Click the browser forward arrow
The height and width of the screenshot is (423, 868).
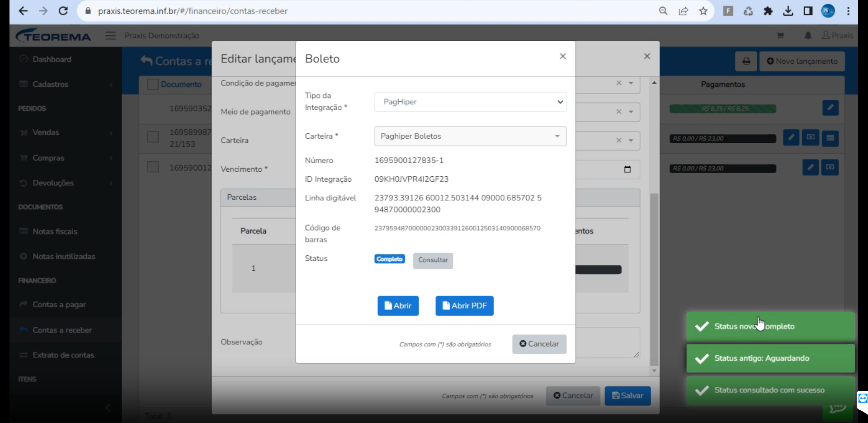coord(43,11)
